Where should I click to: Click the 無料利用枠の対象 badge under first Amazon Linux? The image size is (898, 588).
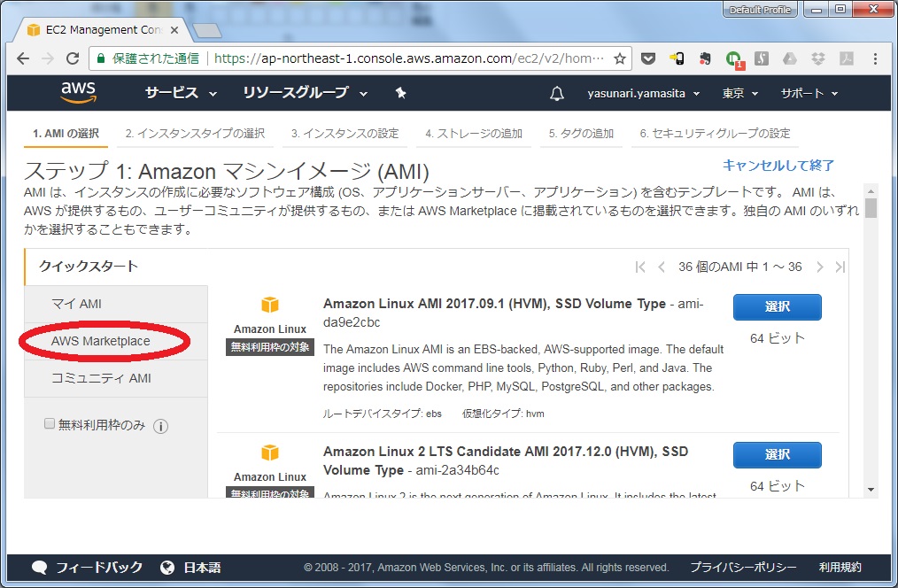270,347
